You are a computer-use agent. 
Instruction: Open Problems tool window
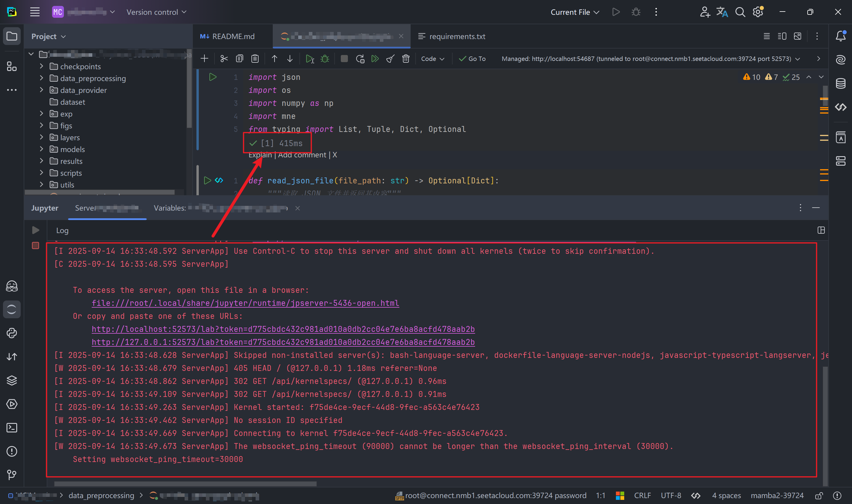pos(12,451)
